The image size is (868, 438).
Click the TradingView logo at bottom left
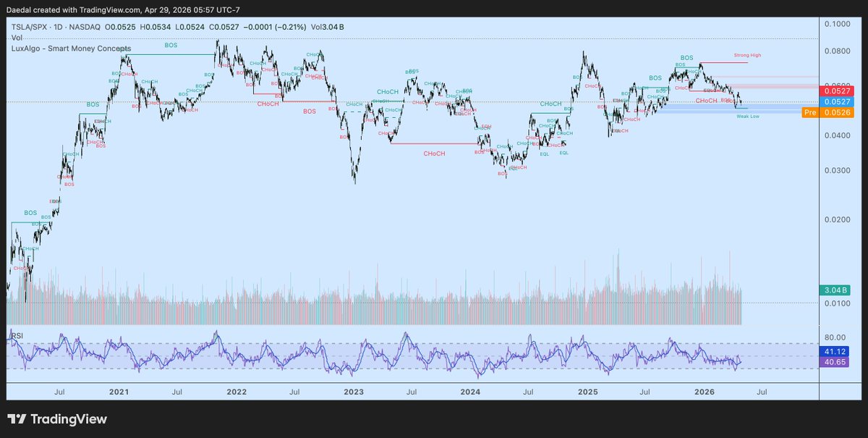click(x=56, y=419)
